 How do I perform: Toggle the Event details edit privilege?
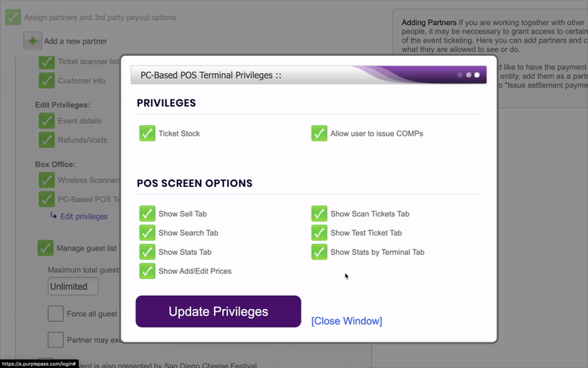pyautogui.click(x=46, y=121)
